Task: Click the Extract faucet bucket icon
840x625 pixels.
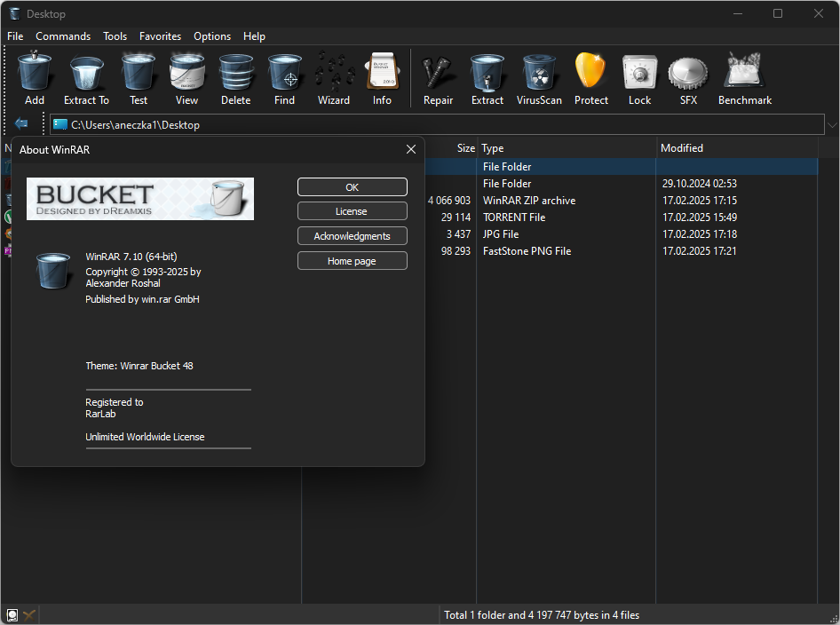Action: coord(487,72)
